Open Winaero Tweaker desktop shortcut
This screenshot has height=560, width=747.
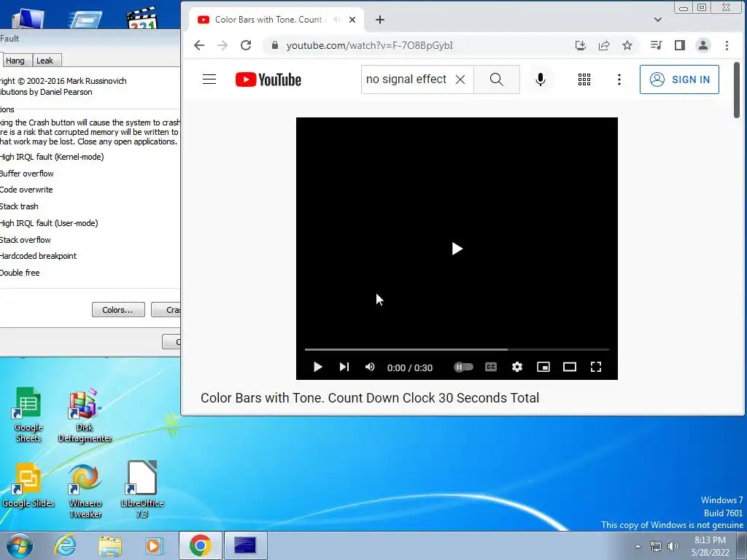click(x=85, y=491)
